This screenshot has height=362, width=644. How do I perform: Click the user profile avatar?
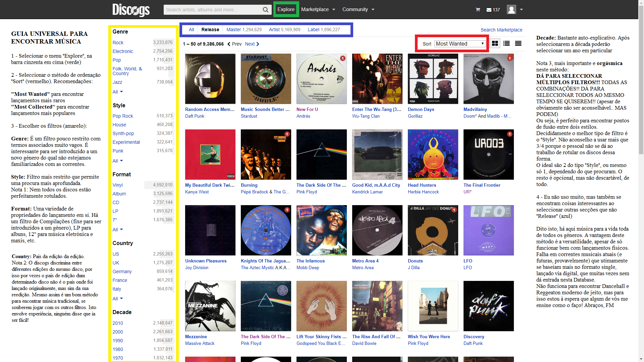512,9
